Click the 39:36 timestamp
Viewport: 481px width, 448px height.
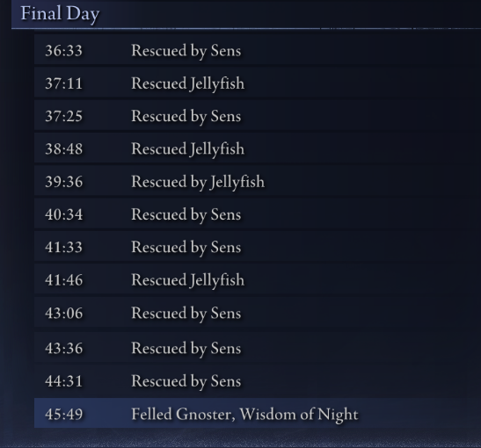(x=64, y=182)
